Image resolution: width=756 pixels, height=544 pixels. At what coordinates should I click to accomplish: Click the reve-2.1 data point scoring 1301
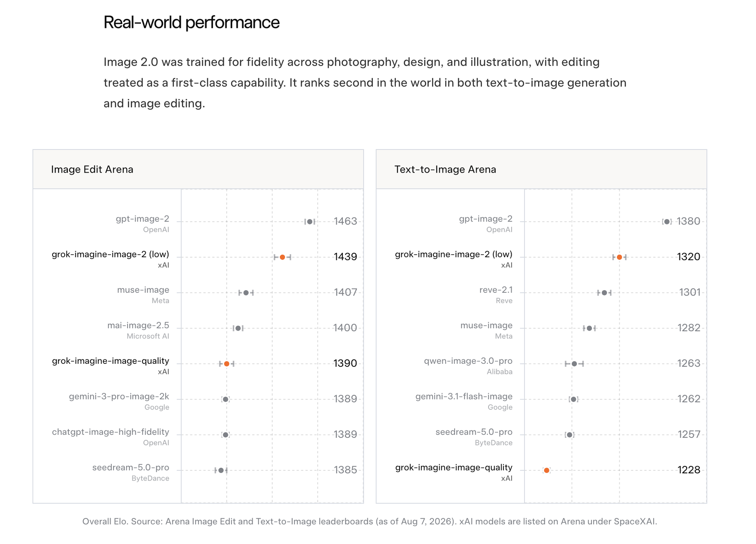604,293
